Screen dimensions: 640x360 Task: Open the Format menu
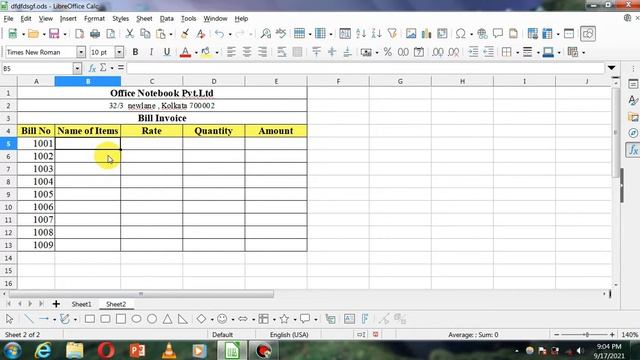tap(94, 18)
